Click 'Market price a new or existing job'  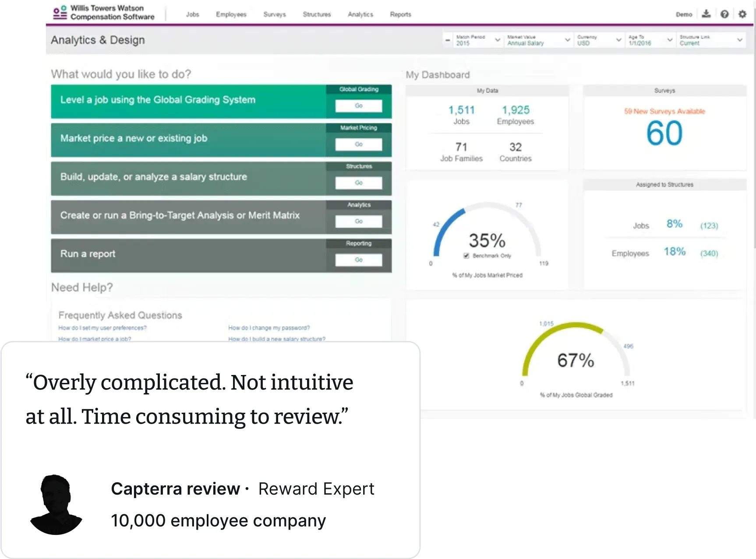point(134,138)
